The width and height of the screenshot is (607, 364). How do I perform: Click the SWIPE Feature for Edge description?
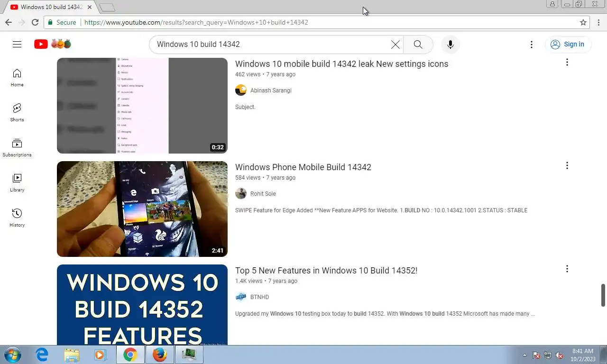click(381, 210)
